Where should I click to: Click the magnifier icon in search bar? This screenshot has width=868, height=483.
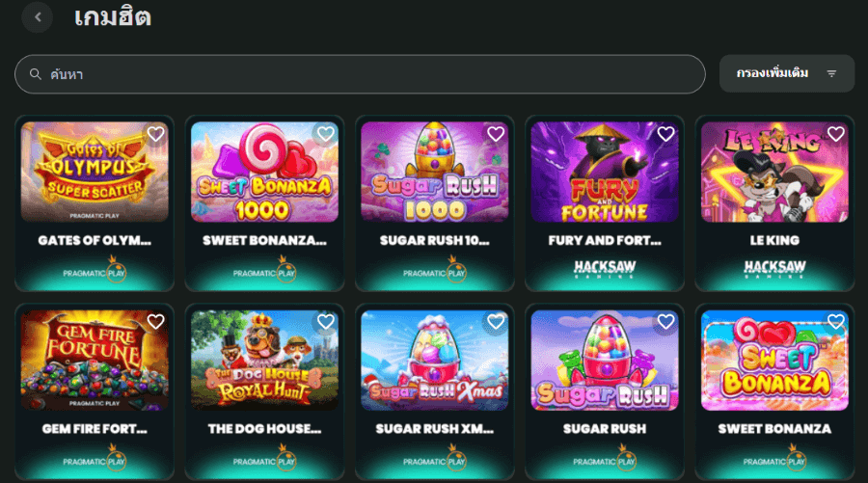pyautogui.click(x=36, y=74)
